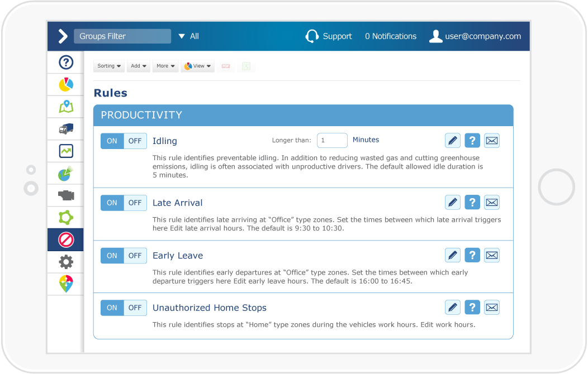Export the rules list to Excel
Screen dimensions: 588x374
246,66
